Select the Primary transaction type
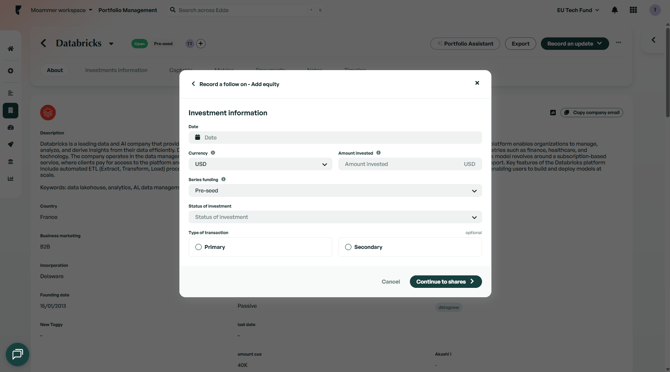 [260, 247]
